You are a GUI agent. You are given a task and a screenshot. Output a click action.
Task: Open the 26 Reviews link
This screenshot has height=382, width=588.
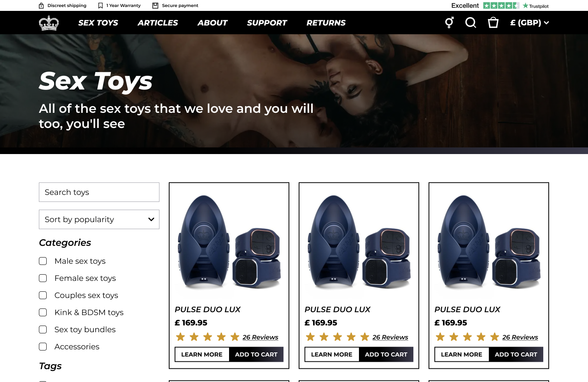tap(260, 337)
